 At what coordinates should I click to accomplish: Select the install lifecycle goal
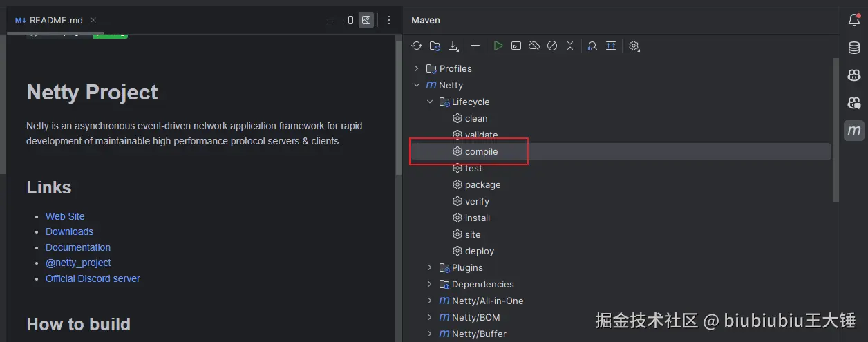coord(478,218)
